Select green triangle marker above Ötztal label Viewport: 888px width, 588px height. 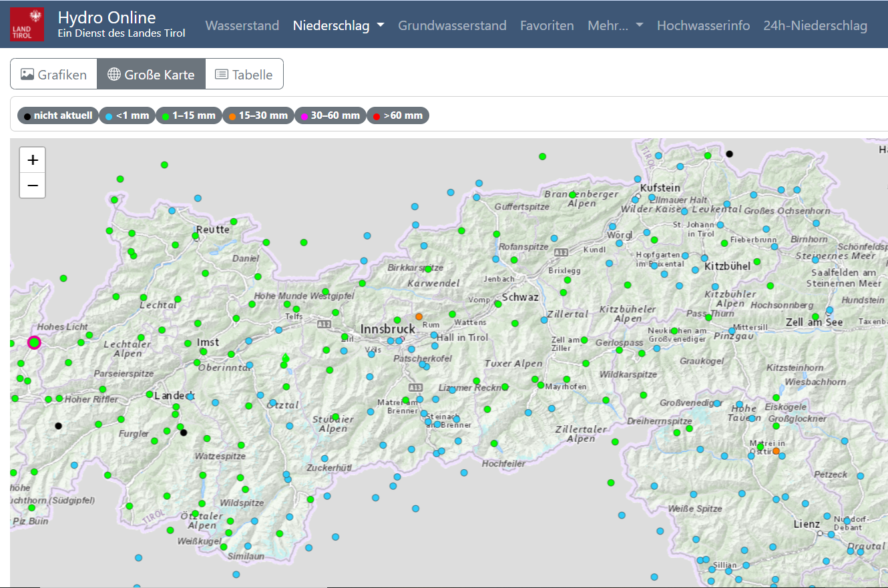(x=286, y=358)
